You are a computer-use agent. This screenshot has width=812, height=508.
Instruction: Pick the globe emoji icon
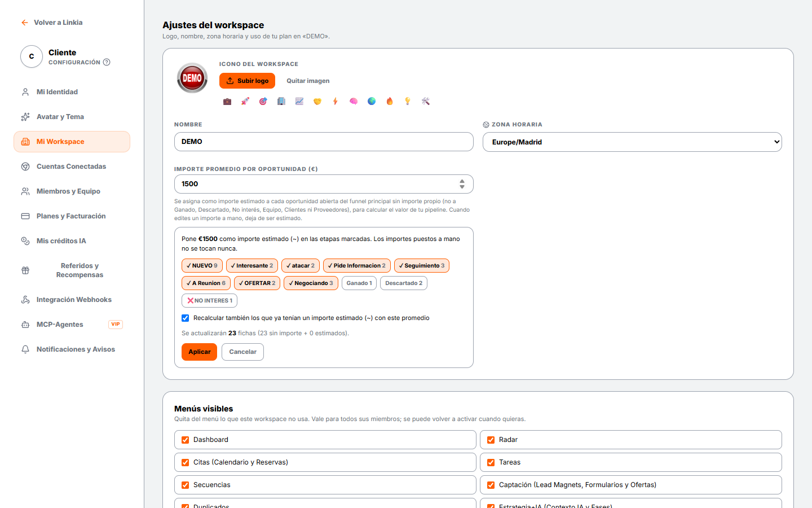[x=372, y=102]
